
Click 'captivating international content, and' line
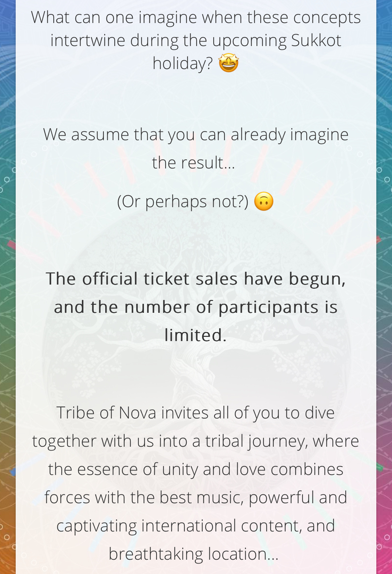tap(196, 526)
